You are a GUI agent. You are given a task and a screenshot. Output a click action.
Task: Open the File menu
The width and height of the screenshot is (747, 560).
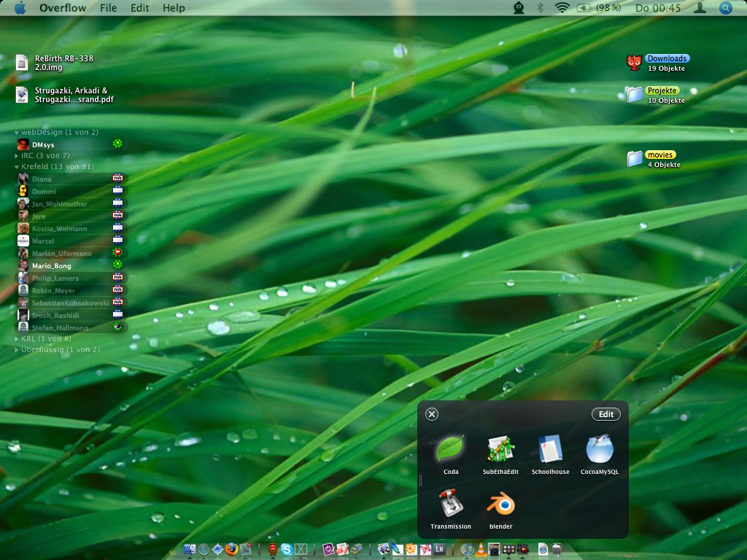[109, 8]
